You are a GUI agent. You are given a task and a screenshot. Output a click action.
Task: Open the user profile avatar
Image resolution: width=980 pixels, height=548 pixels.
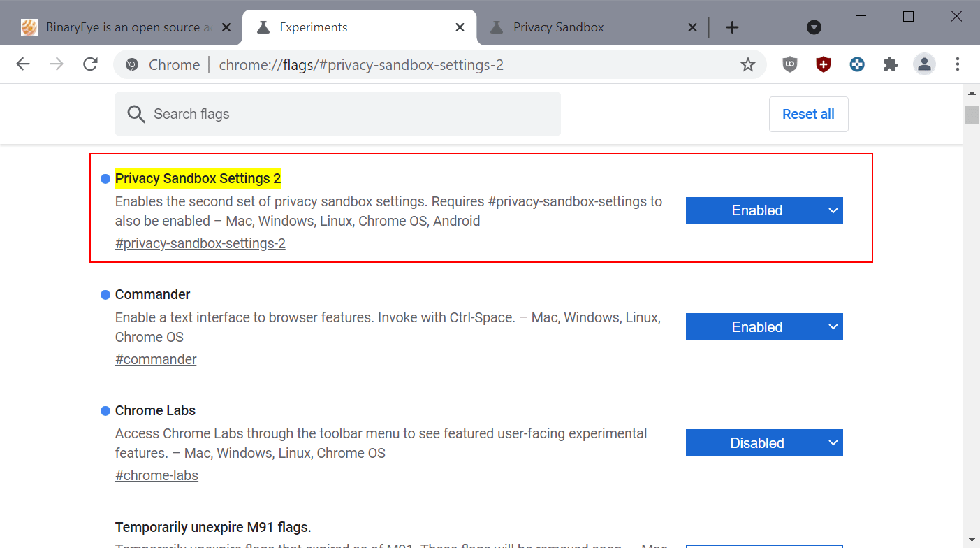click(x=924, y=65)
